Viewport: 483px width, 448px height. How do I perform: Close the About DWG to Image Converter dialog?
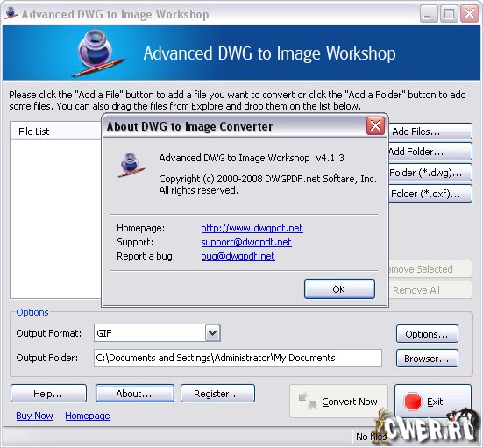click(x=375, y=125)
